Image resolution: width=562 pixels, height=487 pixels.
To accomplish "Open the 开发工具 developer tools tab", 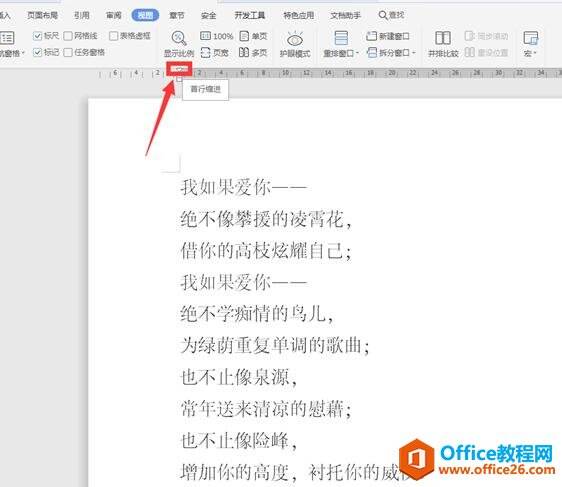I will coord(250,15).
